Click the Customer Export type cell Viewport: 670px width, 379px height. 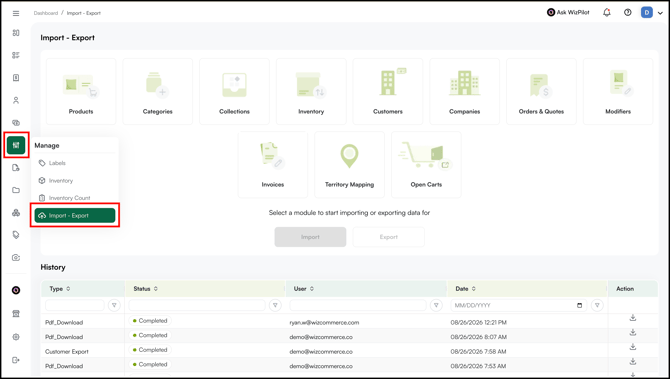tap(67, 352)
